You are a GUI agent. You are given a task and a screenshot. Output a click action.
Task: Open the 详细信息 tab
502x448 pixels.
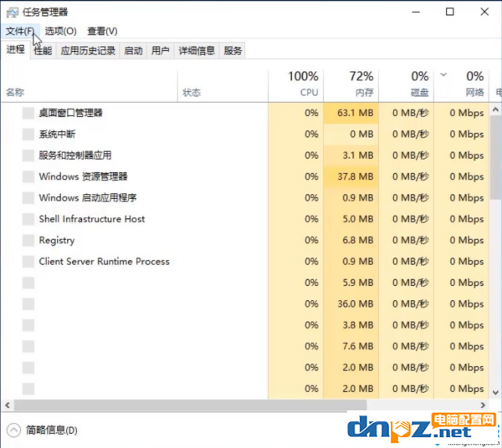click(x=197, y=50)
